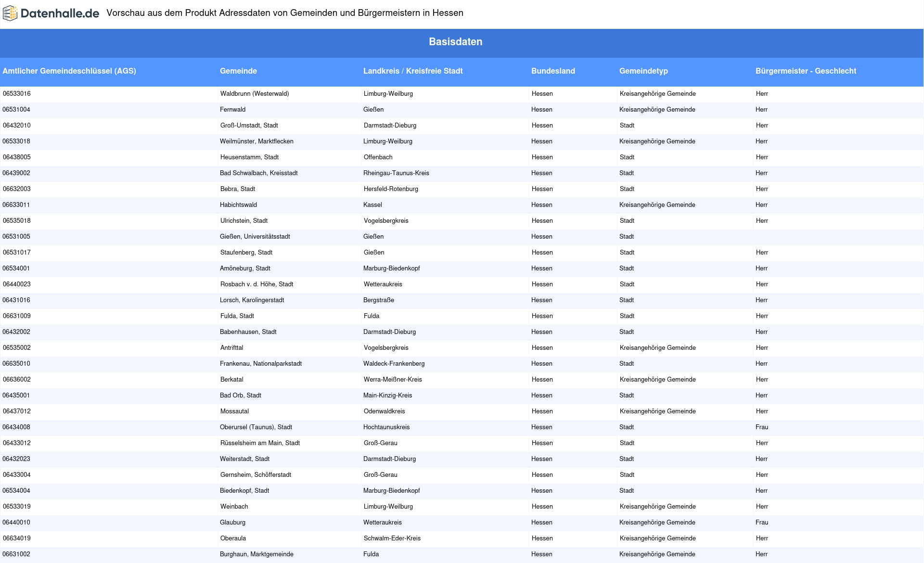Image resolution: width=924 pixels, height=563 pixels.
Task: Click Frankenau, Nationalparkstadt cell
Action: 261,364
